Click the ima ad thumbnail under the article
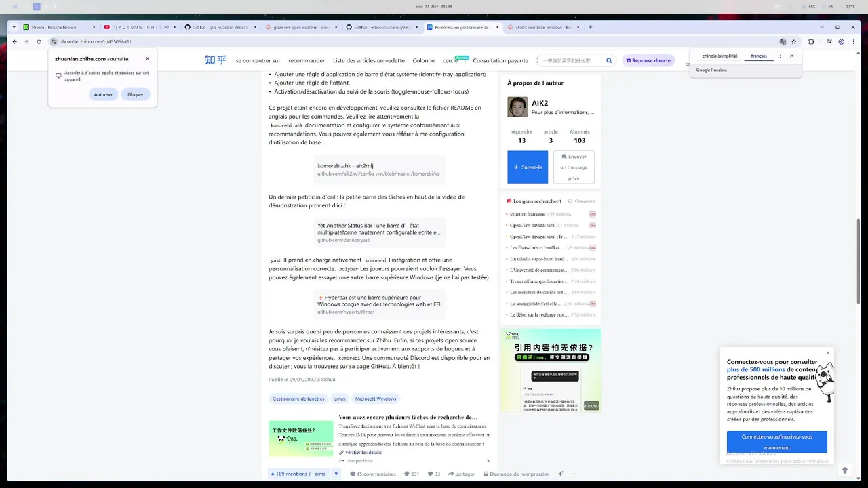This screenshot has height=488, width=868. click(301, 439)
